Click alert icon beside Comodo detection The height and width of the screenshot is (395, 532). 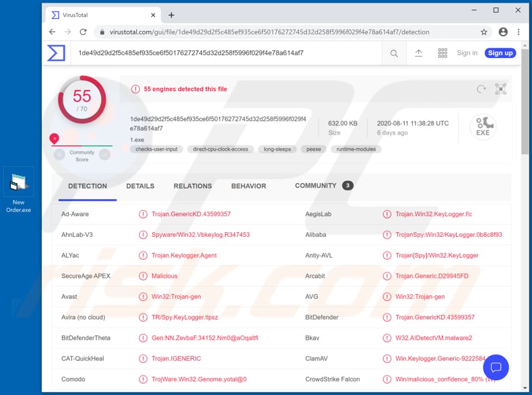pyautogui.click(x=143, y=380)
